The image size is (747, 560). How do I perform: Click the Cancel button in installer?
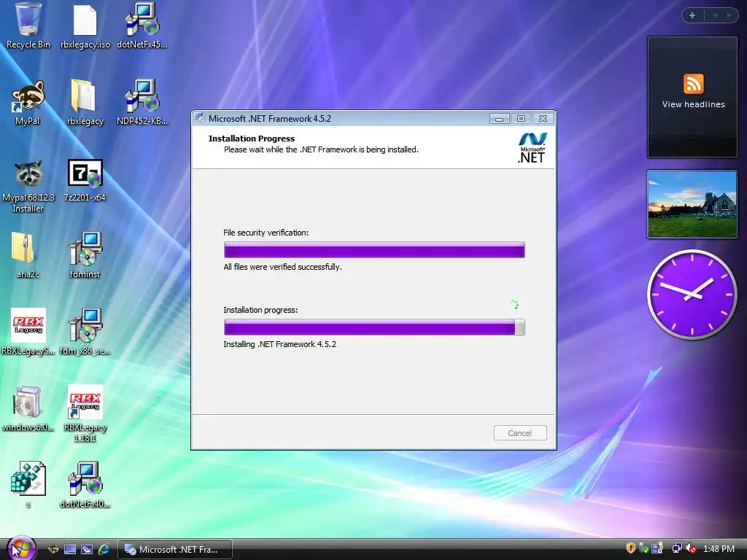click(519, 433)
